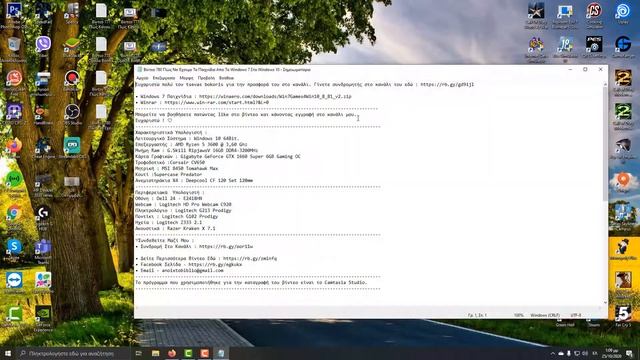Open the Μορφή menu in Notepad

tap(187, 78)
